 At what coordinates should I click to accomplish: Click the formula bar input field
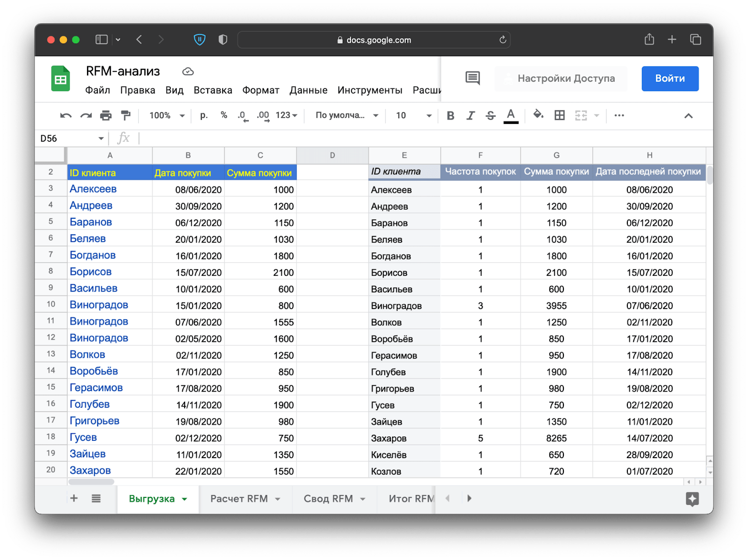421,138
